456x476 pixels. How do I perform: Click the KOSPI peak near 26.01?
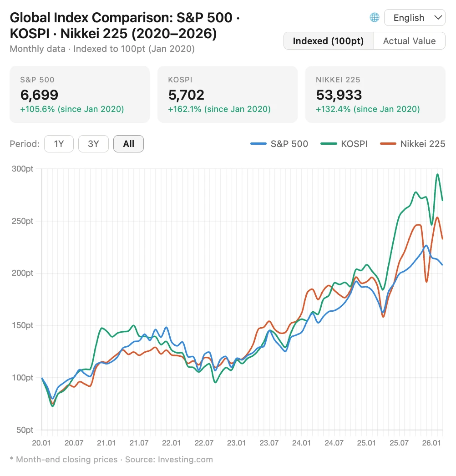point(437,174)
